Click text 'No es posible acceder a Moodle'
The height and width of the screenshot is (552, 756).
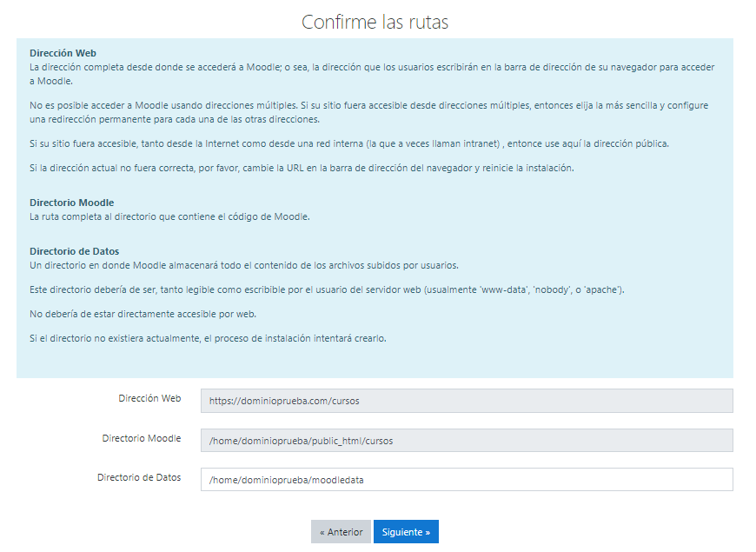coord(99,105)
